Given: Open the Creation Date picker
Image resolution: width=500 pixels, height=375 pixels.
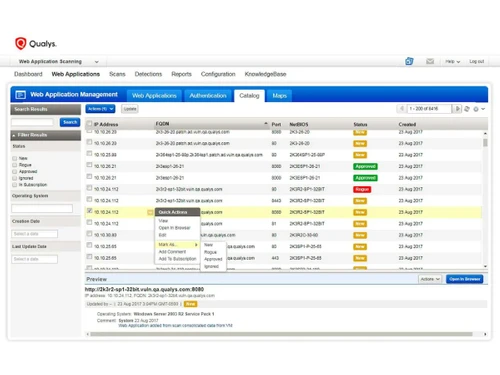Looking at the screenshot, I should coord(35,234).
